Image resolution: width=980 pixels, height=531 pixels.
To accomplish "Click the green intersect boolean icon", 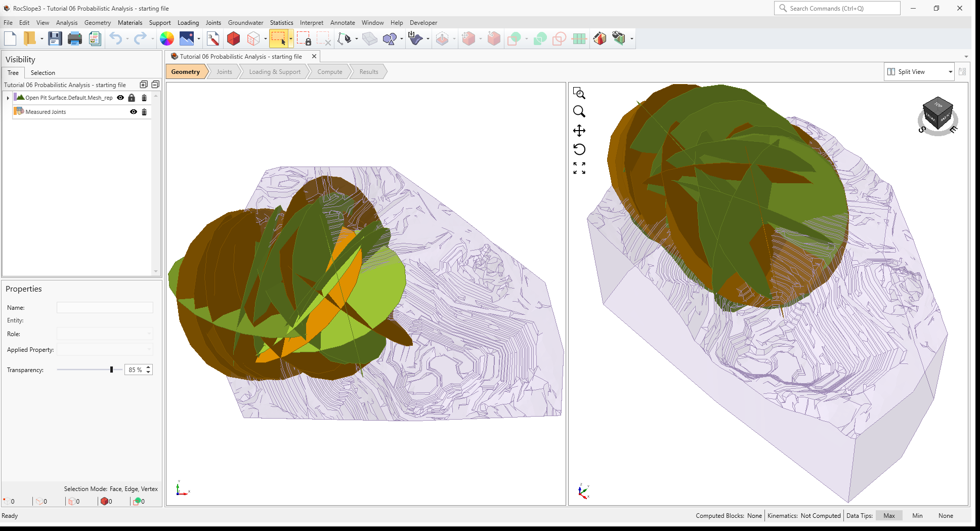I will pyautogui.click(x=540, y=38).
